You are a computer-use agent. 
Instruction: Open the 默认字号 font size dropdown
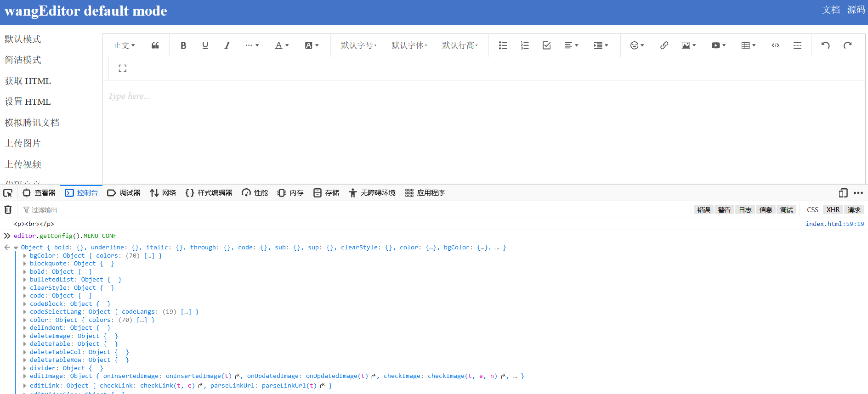[358, 45]
